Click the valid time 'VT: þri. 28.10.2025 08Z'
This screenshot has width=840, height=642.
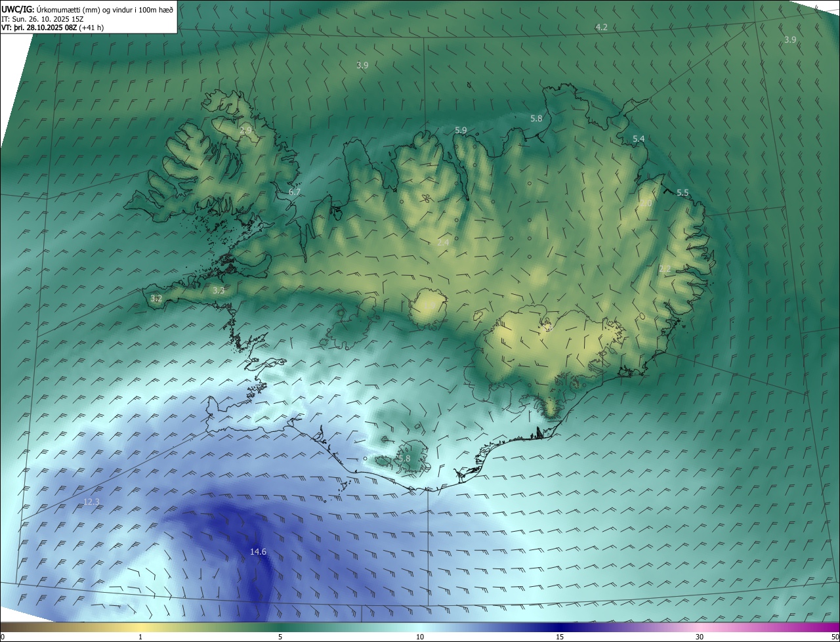coord(39,28)
